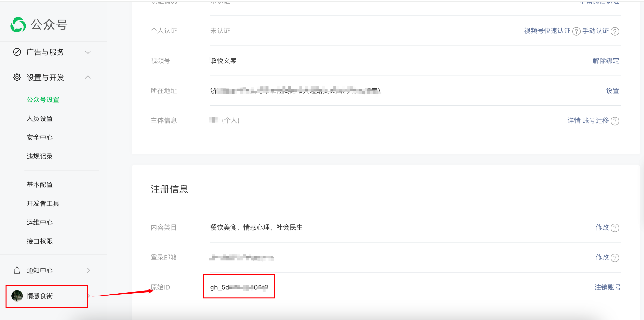Image resolution: width=644 pixels, height=320 pixels.
Task: Click help icon next to 账号迁移
Action: [615, 121]
